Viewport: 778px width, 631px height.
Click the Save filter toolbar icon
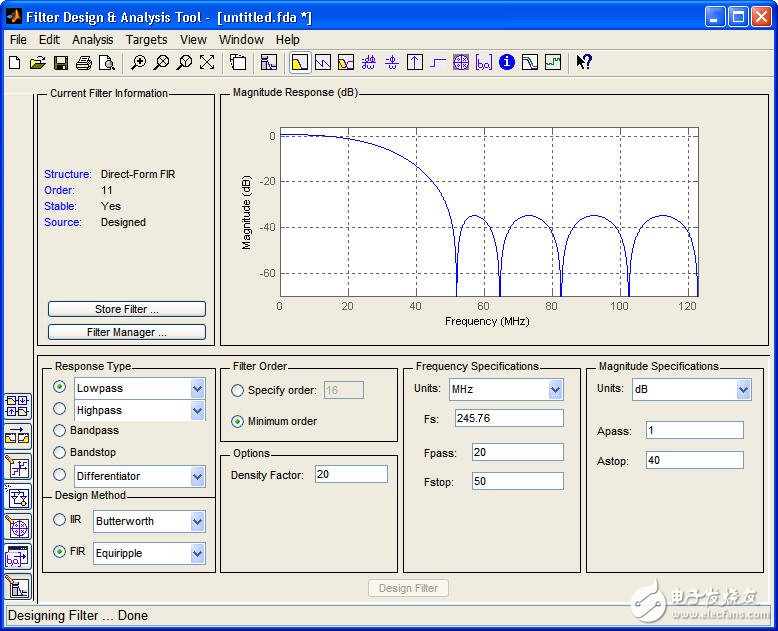click(x=60, y=63)
